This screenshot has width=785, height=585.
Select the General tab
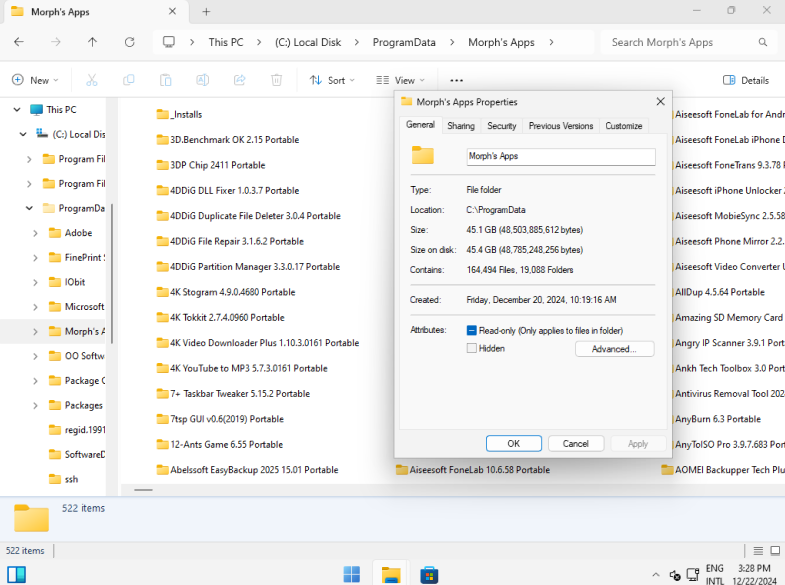[x=421, y=125]
